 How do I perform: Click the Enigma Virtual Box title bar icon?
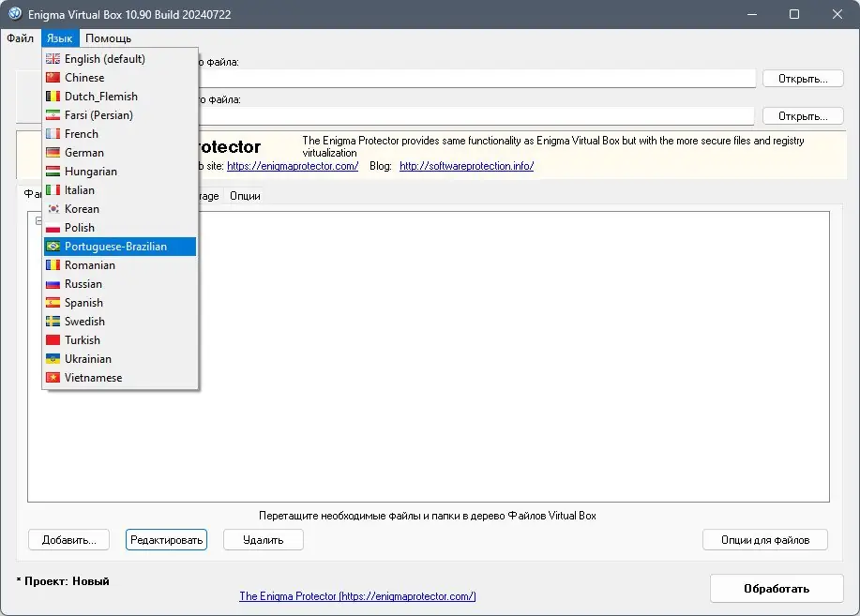15,14
